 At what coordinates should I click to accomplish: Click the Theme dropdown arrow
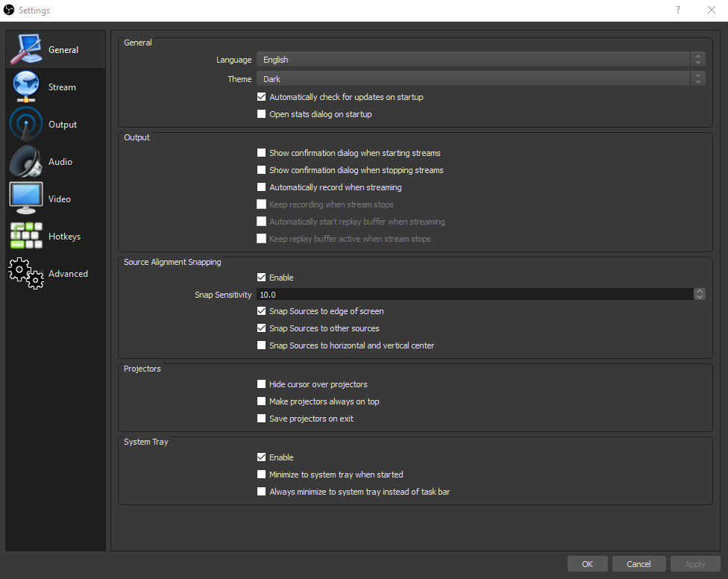click(698, 79)
